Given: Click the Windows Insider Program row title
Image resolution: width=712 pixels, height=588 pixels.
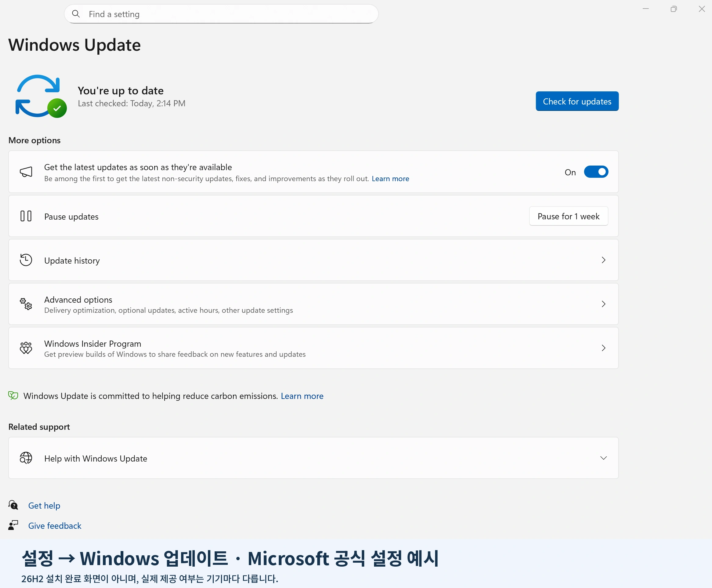Looking at the screenshot, I should pyautogui.click(x=93, y=343).
